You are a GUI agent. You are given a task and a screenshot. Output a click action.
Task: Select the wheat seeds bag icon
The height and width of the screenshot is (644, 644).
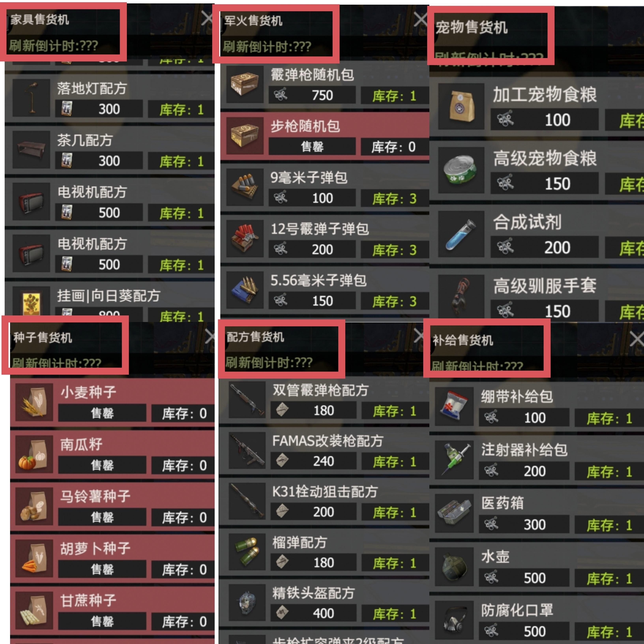click(34, 402)
